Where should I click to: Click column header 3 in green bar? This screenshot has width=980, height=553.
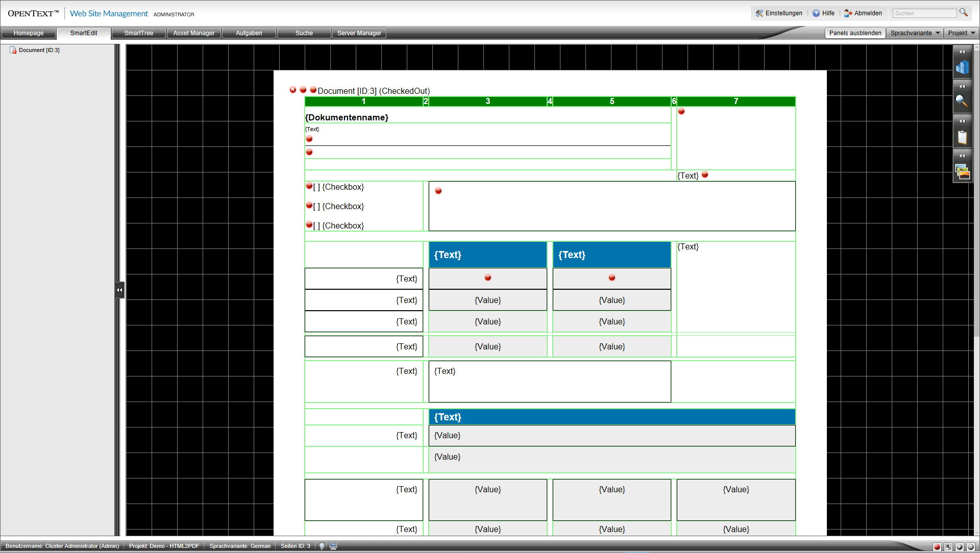click(488, 101)
